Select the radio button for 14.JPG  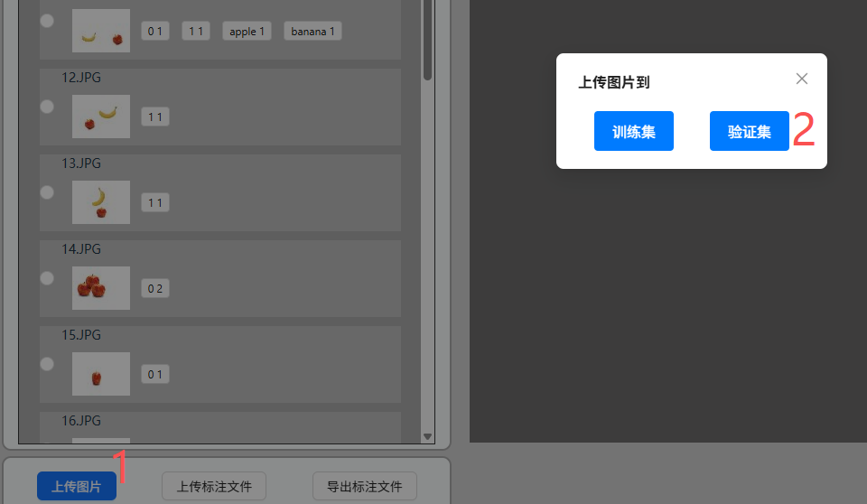(x=47, y=278)
